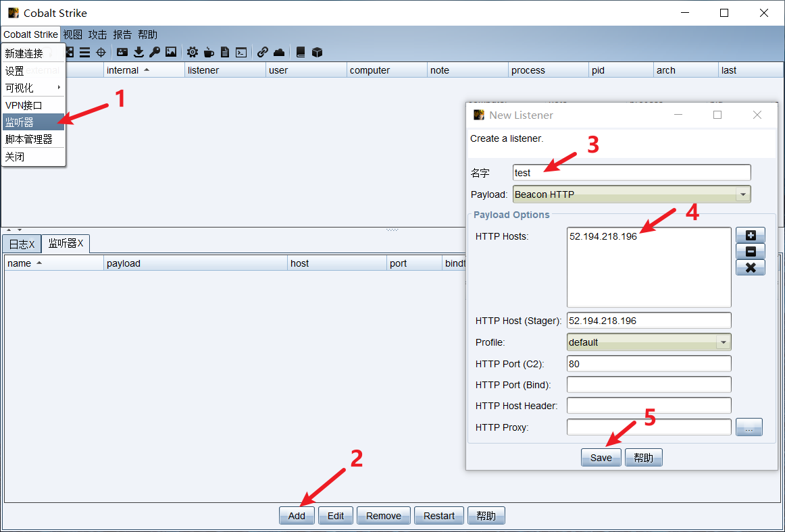
Task: Click the book help icon in toolbar
Action: pyautogui.click(x=301, y=52)
